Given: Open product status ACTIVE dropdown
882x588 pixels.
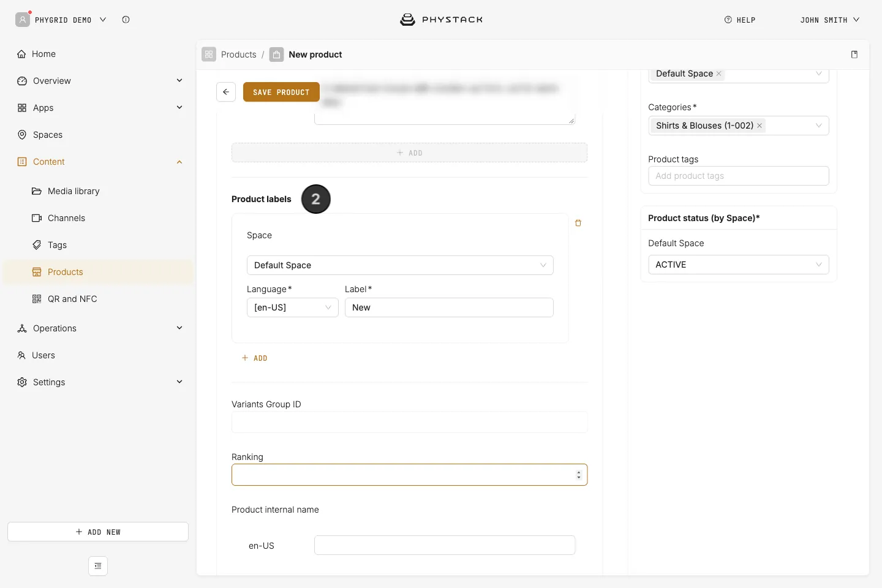Looking at the screenshot, I should click(738, 265).
